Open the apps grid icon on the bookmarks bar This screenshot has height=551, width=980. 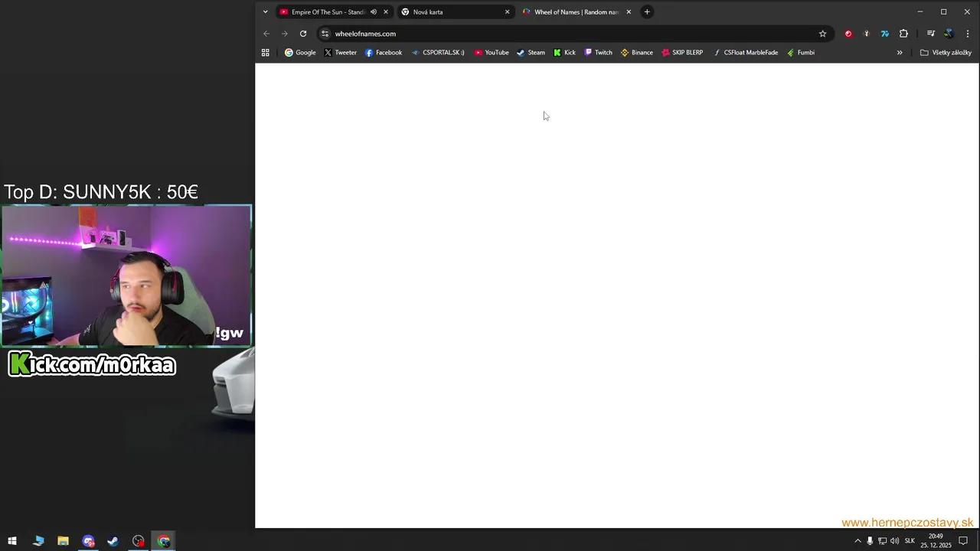pos(265,52)
